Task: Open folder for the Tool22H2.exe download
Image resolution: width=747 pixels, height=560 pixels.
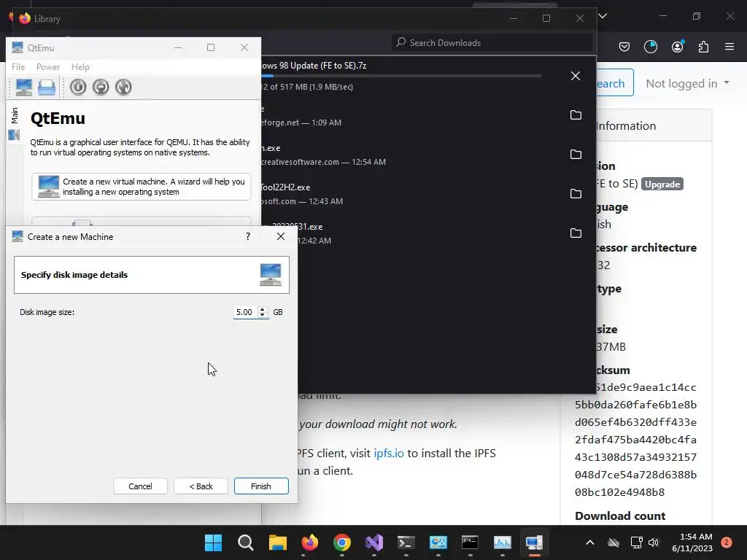Action: (576, 194)
